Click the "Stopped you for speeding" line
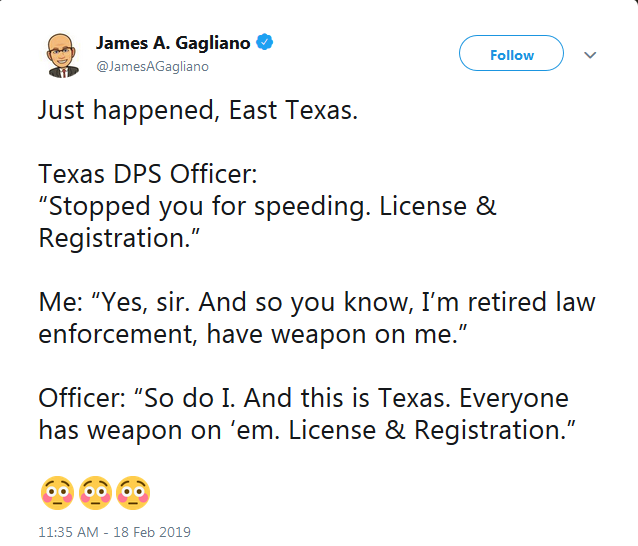 pyautogui.click(x=267, y=207)
